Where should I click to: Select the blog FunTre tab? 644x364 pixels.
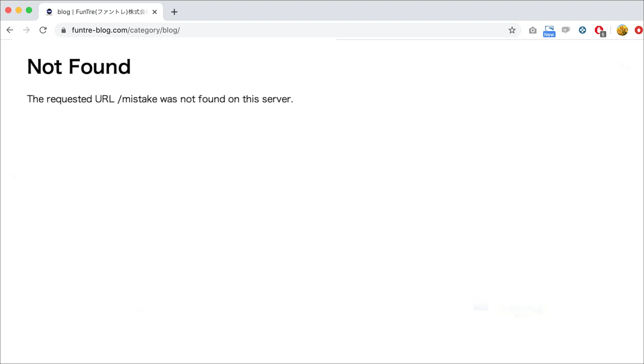(98, 12)
